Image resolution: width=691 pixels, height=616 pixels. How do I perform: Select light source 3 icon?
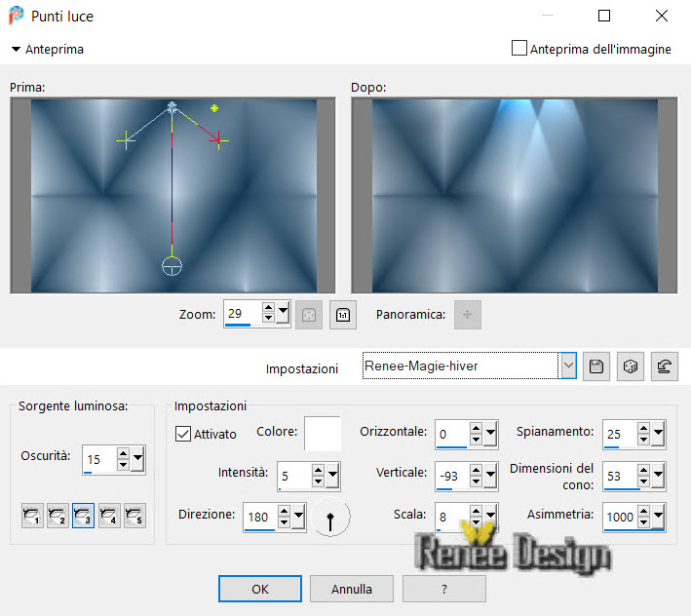(x=83, y=515)
